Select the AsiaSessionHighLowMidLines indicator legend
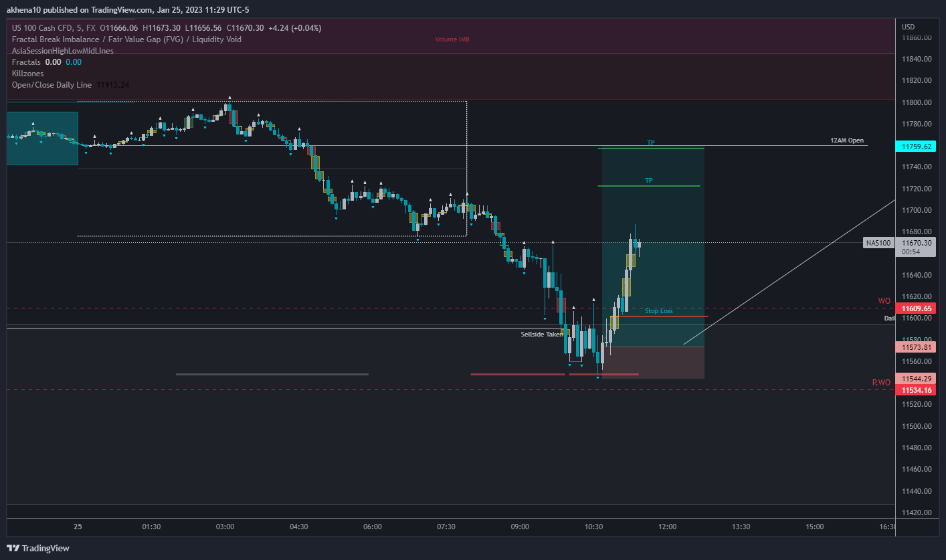946x560 pixels. coord(62,50)
